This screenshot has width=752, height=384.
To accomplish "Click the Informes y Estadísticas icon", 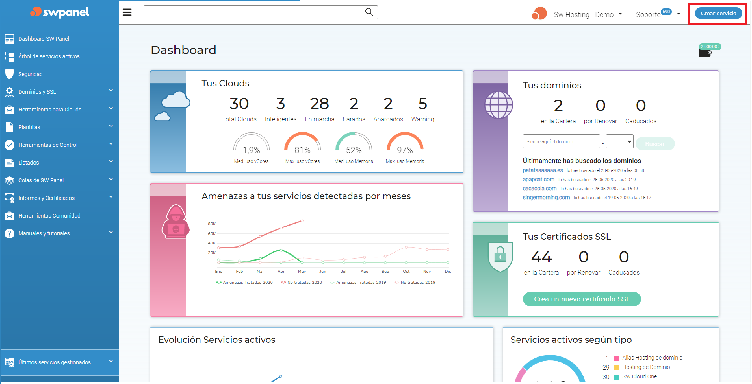I will click(9, 198).
